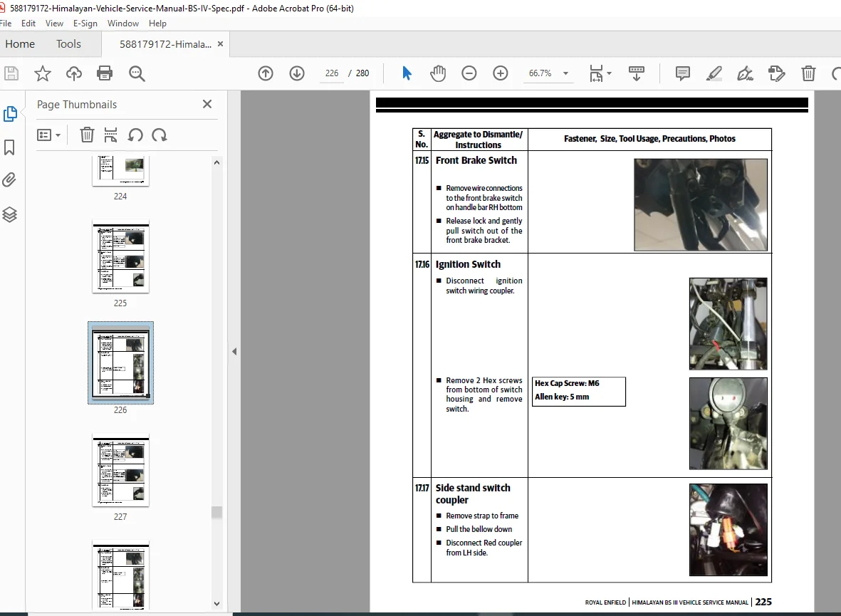Click the 'Hex Cap Screw: M6' text
This screenshot has height=616, width=841.
point(567,383)
